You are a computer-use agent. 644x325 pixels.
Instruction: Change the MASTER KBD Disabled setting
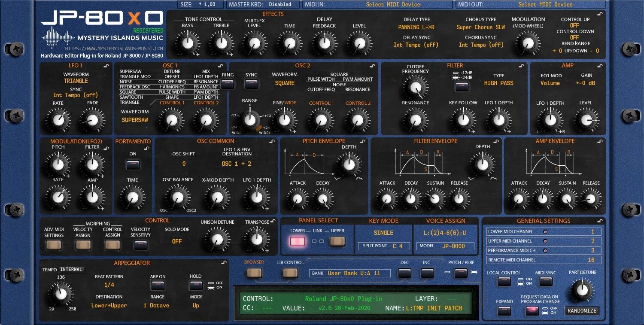pyautogui.click(x=263, y=4)
